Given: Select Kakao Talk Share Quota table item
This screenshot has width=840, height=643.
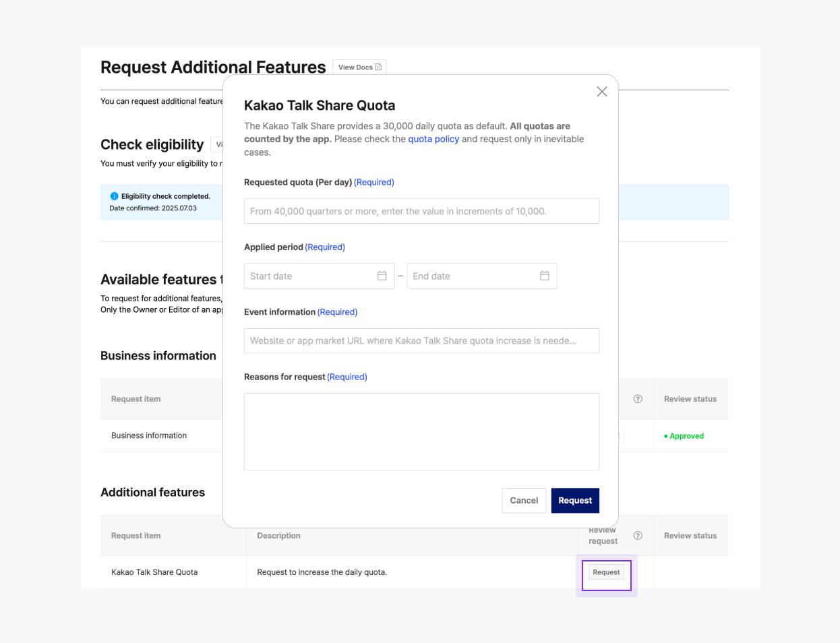Looking at the screenshot, I should pyautogui.click(x=154, y=572).
